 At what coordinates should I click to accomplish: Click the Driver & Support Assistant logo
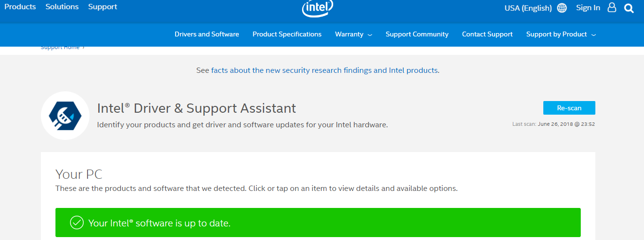click(x=65, y=116)
